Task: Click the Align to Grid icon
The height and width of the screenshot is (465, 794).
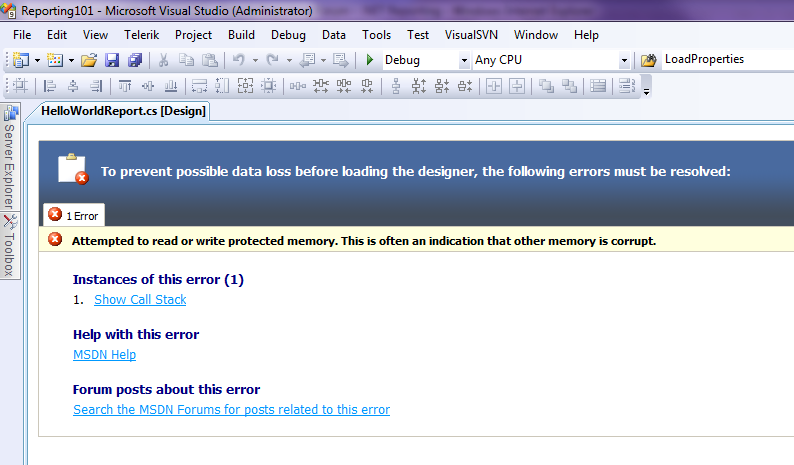Action: click(20, 86)
